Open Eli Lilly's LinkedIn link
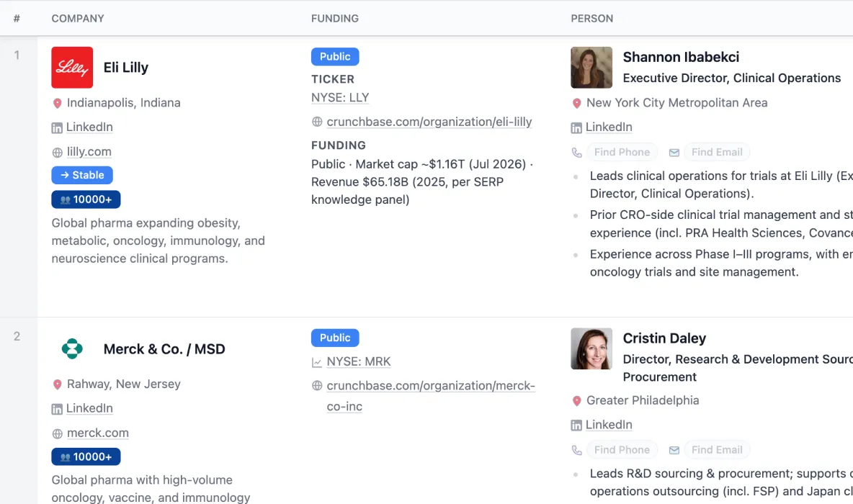853x504 pixels. (x=89, y=127)
